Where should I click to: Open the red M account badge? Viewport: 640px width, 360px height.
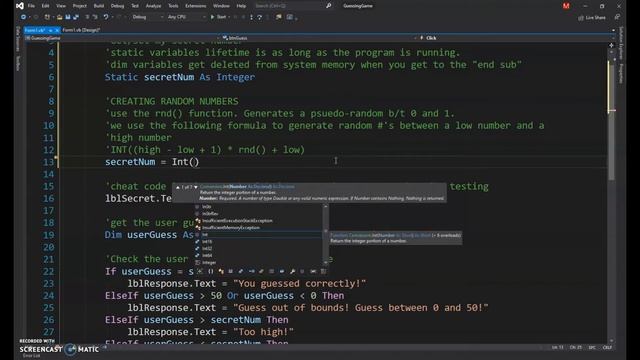click(x=566, y=6)
